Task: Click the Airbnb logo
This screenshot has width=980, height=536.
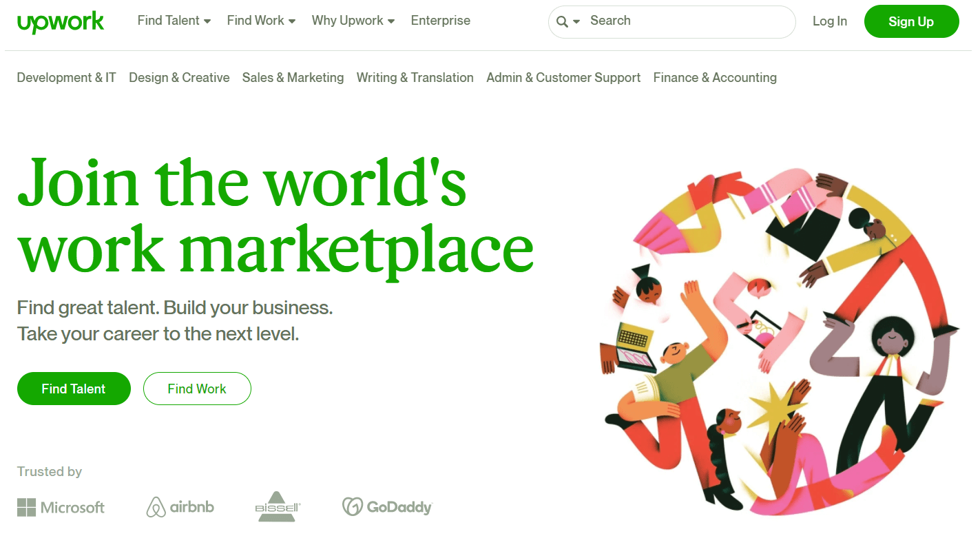Action: pos(180,507)
